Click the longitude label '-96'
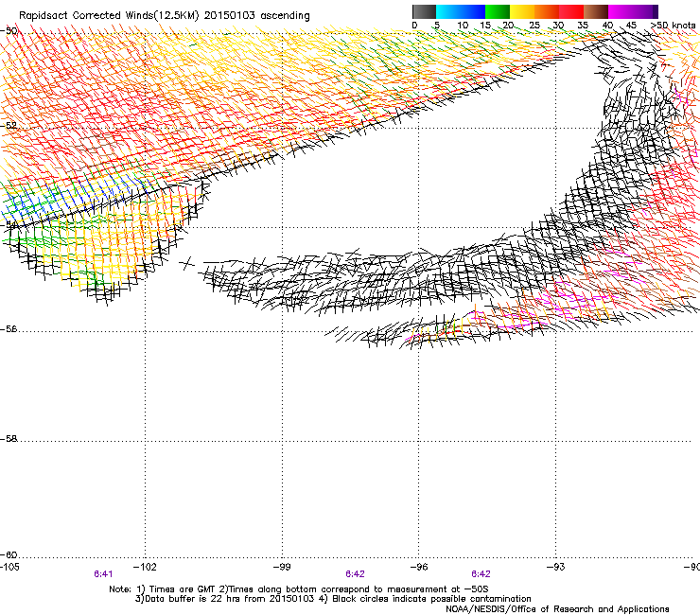 [419, 567]
